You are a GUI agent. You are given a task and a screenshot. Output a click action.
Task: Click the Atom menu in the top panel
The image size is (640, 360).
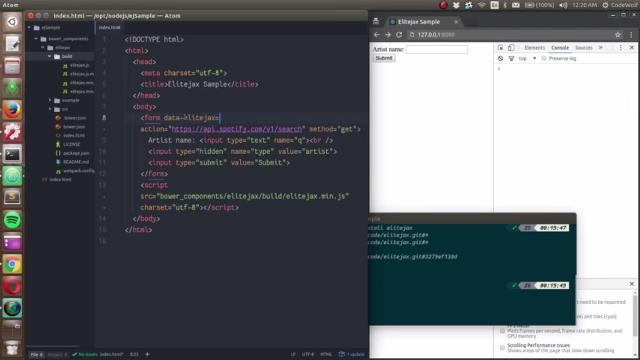[11, 5]
